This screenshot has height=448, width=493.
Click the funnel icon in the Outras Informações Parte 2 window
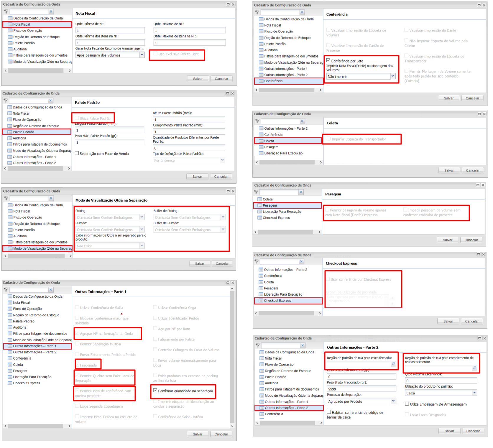coord(258,345)
